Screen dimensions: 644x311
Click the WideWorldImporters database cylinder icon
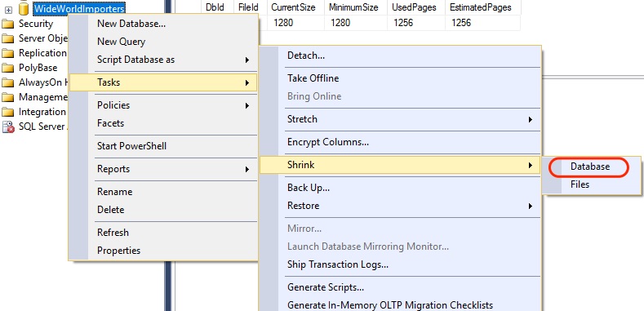24,8
